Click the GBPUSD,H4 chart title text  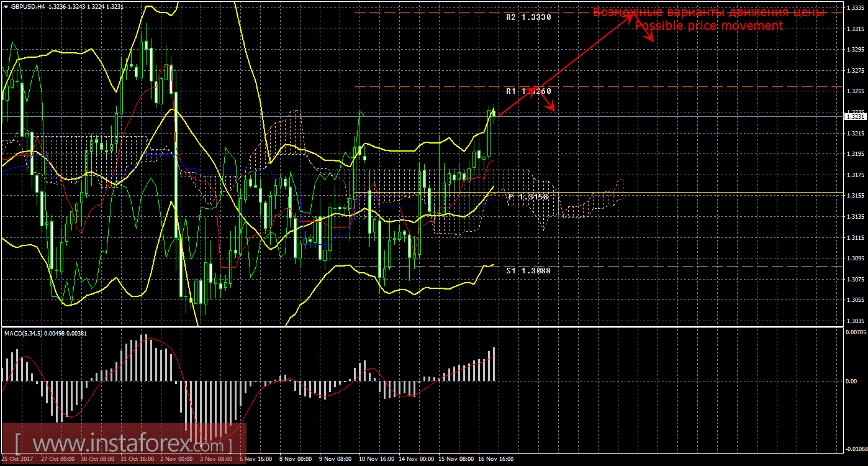point(27,7)
